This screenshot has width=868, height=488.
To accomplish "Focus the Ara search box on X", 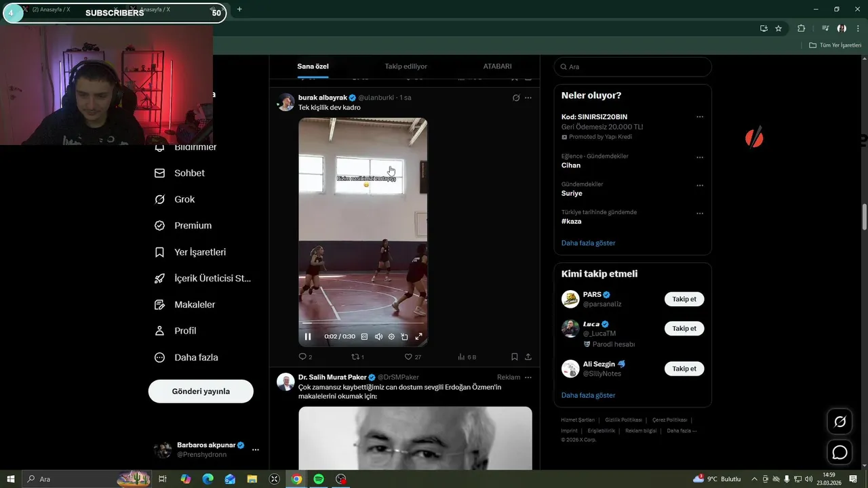I will pos(633,66).
